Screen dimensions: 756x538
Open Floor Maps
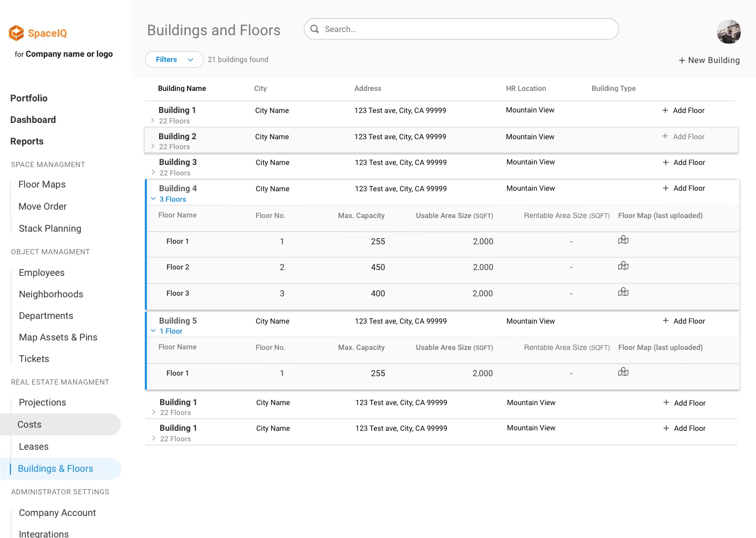pos(42,184)
